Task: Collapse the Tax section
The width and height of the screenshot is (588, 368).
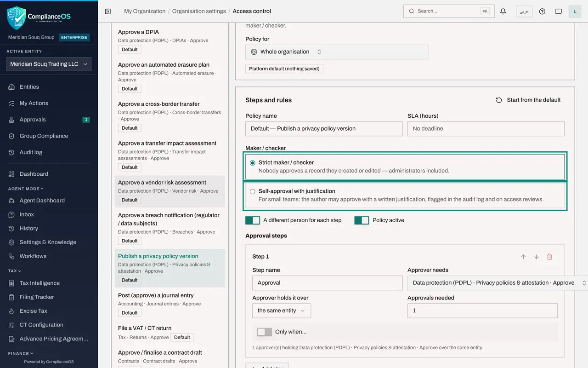Action: tap(15, 271)
